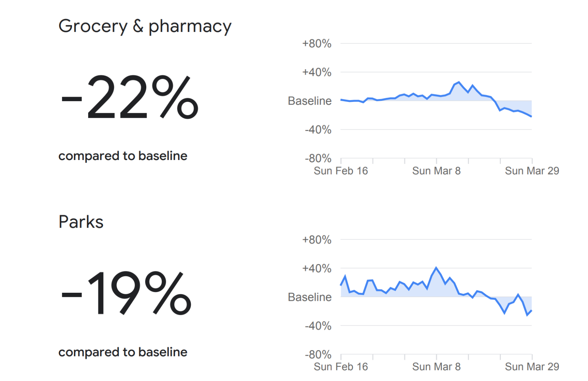Viewport: 588px width, 381px height.
Task: Click the Parks section heading
Action: tap(81, 222)
